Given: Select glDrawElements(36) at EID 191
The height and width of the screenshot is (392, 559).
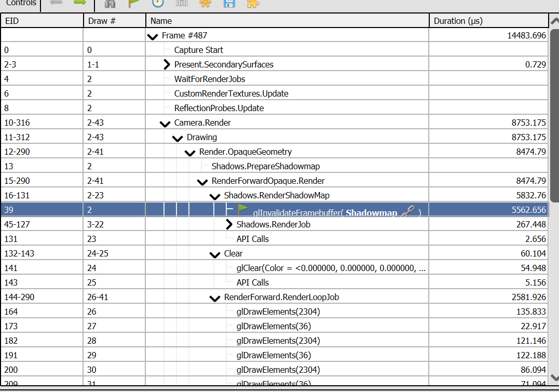Looking at the screenshot, I should tap(274, 355).
